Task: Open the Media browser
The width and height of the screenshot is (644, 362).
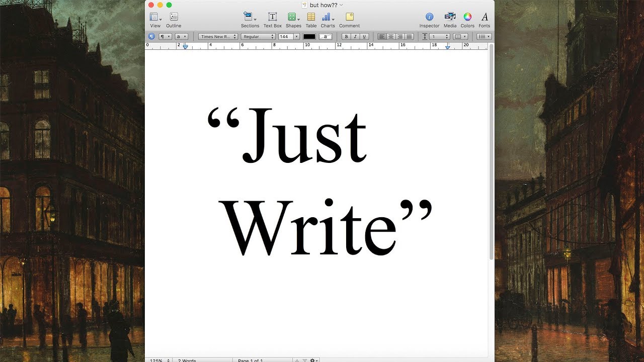Action: click(x=450, y=20)
